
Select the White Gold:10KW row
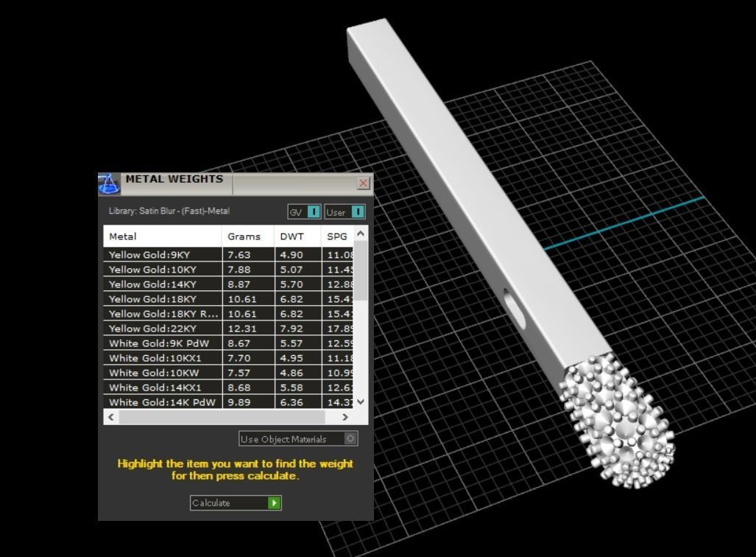(228, 373)
